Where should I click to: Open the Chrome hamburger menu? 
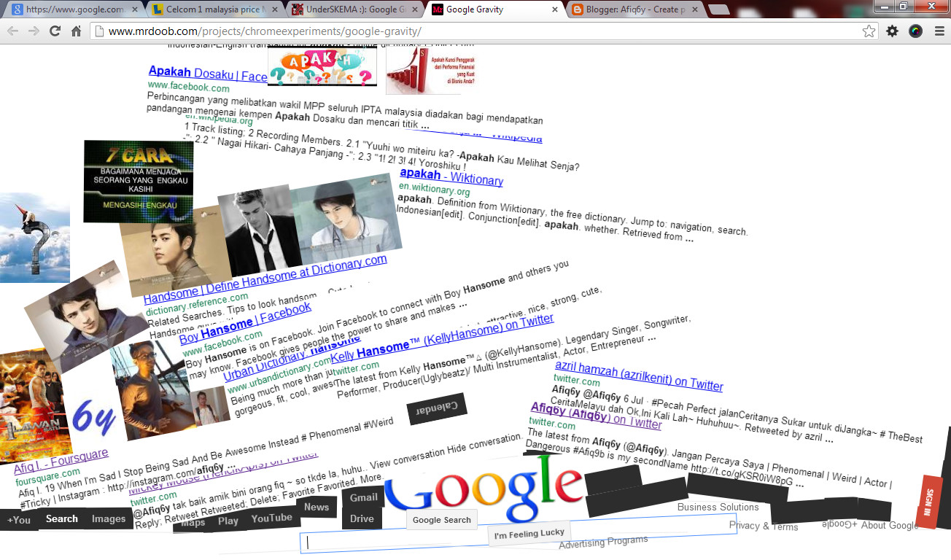pyautogui.click(x=939, y=31)
